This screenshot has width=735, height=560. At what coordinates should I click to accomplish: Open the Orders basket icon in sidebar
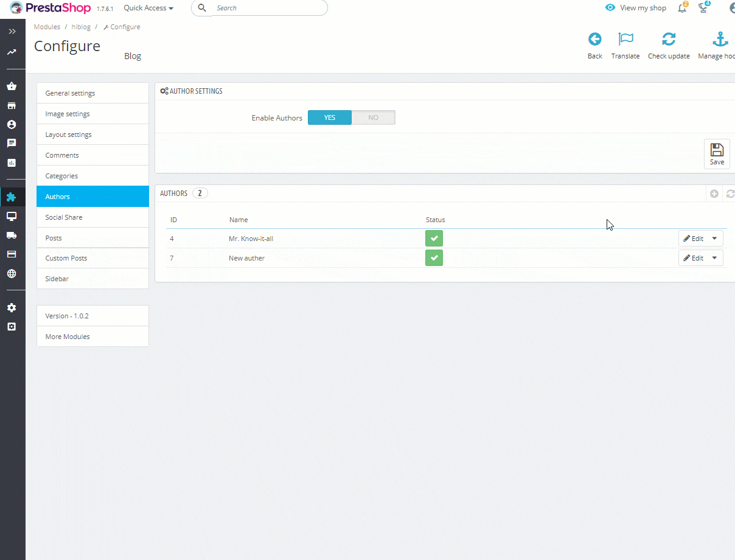(x=12, y=86)
